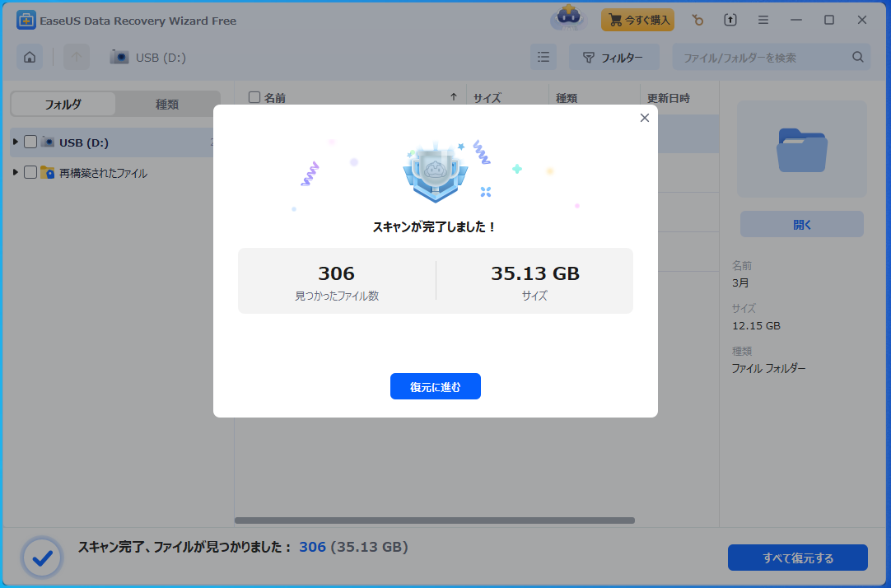Click the sort ascending arrow in header
The width and height of the screenshot is (891, 588).
pyautogui.click(x=454, y=97)
